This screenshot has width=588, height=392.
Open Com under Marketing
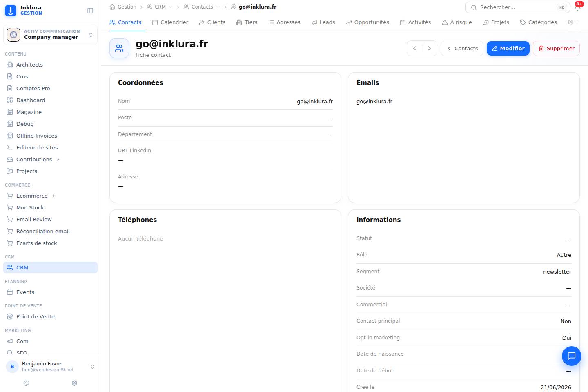pyautogui.click(x=50, y=341)
